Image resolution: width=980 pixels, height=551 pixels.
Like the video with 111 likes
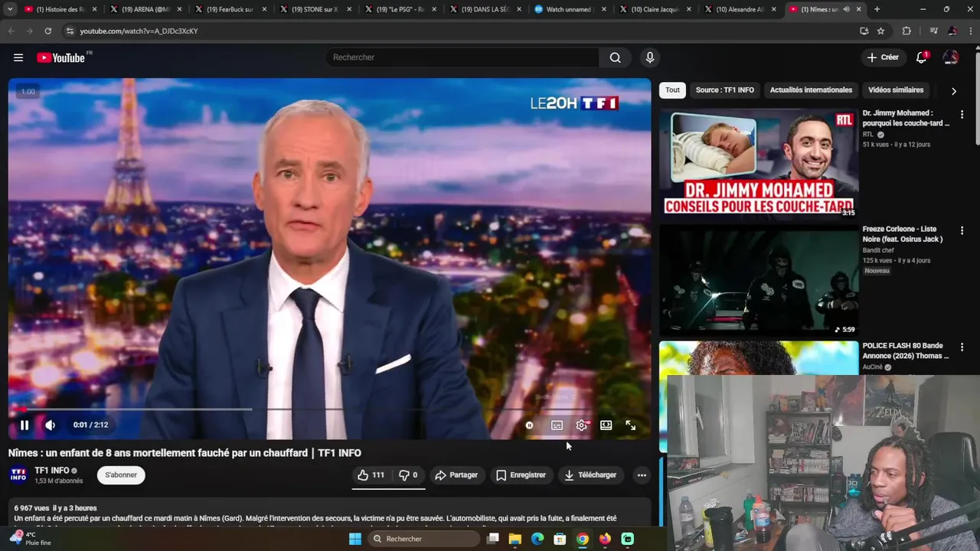371,475
